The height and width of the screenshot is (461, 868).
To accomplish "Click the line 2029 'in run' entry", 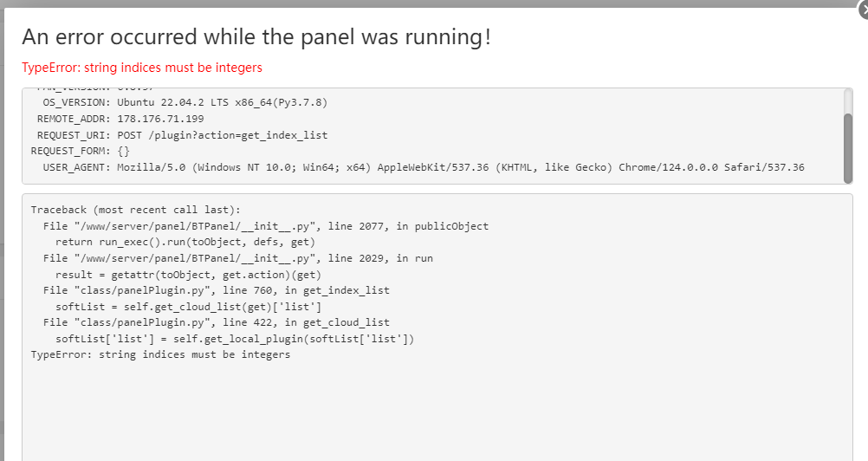I will 237,258.
